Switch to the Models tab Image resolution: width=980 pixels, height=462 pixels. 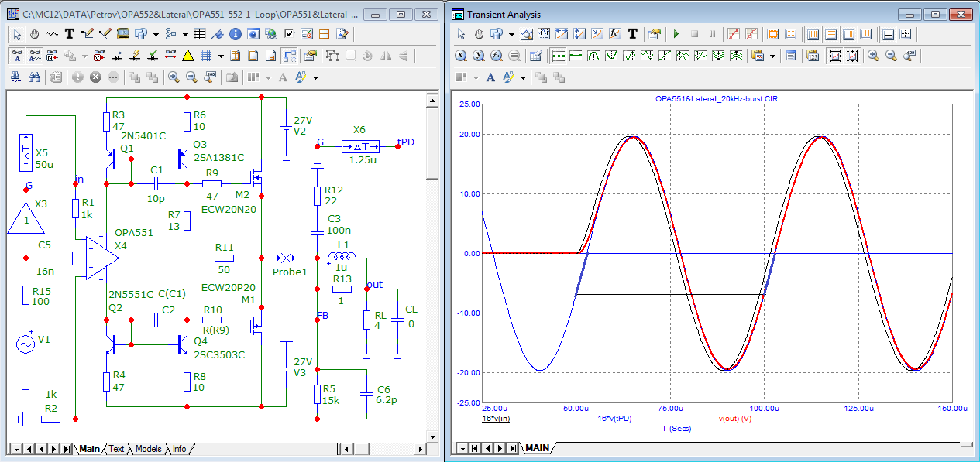tap(148, 449)
